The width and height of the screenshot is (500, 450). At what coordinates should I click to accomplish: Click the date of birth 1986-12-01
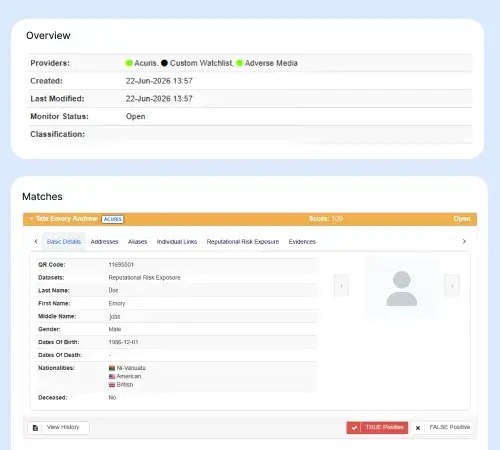tap(123, 342)
